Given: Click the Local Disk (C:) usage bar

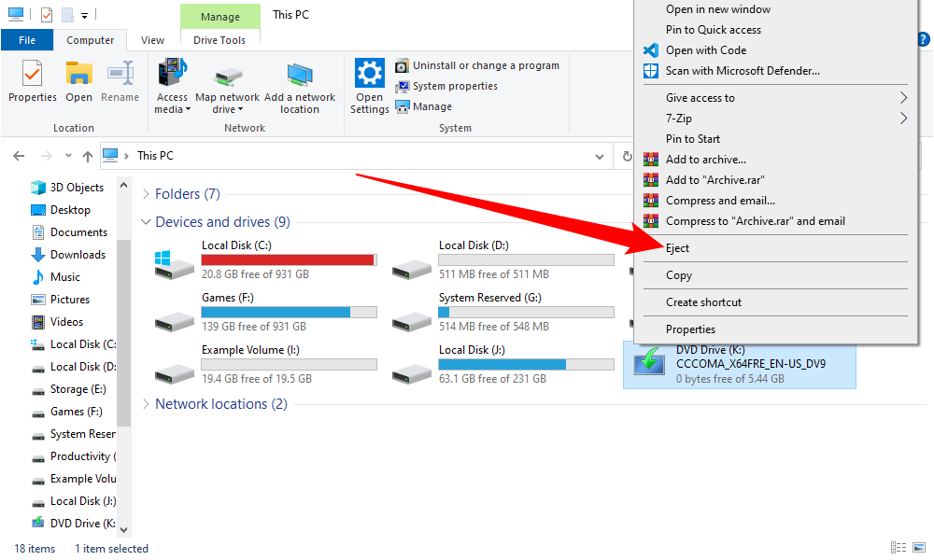Looking at the screenshot, I should point(289,260).
